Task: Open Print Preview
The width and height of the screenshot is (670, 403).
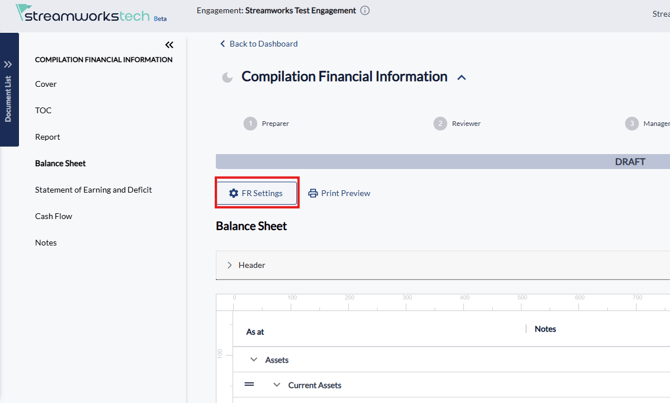Action: tap(339, 193)
